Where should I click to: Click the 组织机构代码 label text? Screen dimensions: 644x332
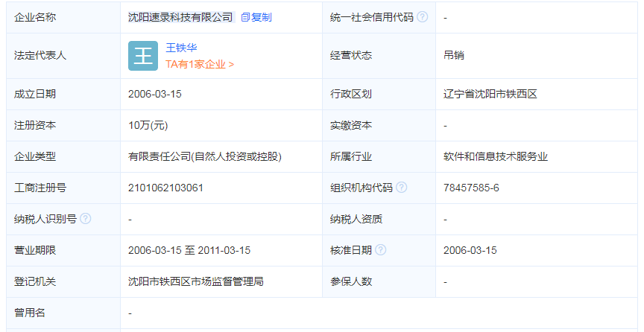click(362, 188)
